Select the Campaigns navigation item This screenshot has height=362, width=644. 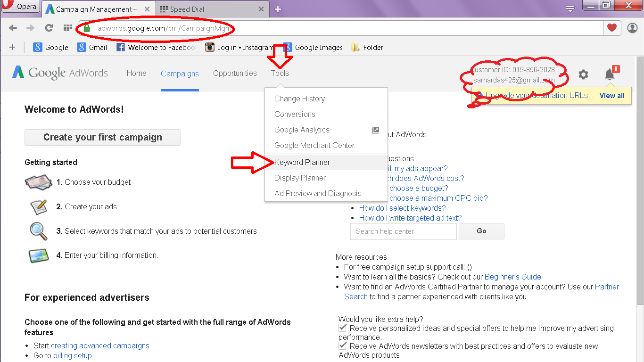point(180,74)
